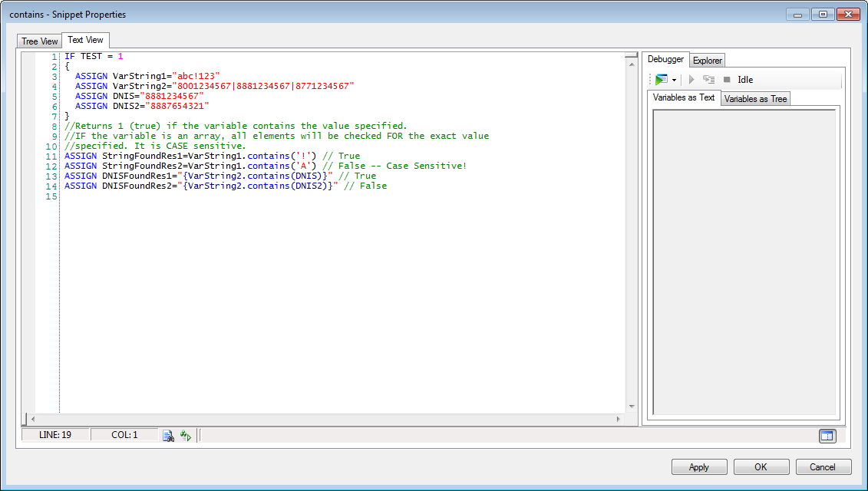Image resolution: width=868 pixels, height=491 pixels.
Task: Click the horizontal scrollbar right arrow
Action: click(619, 419)
